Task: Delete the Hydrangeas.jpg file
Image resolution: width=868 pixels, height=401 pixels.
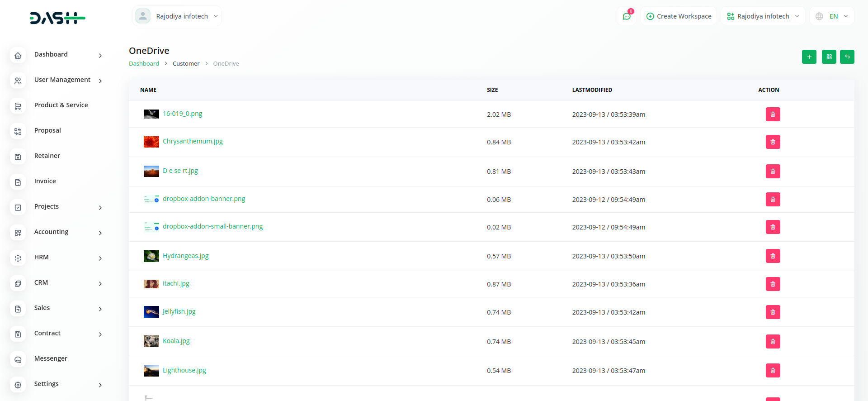Action: [x=773, y=256]
